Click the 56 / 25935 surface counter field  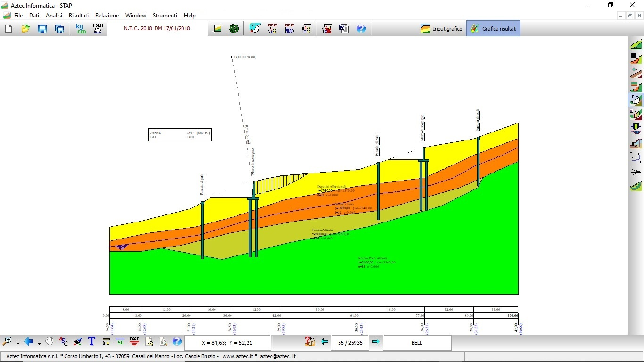[350, 343]
